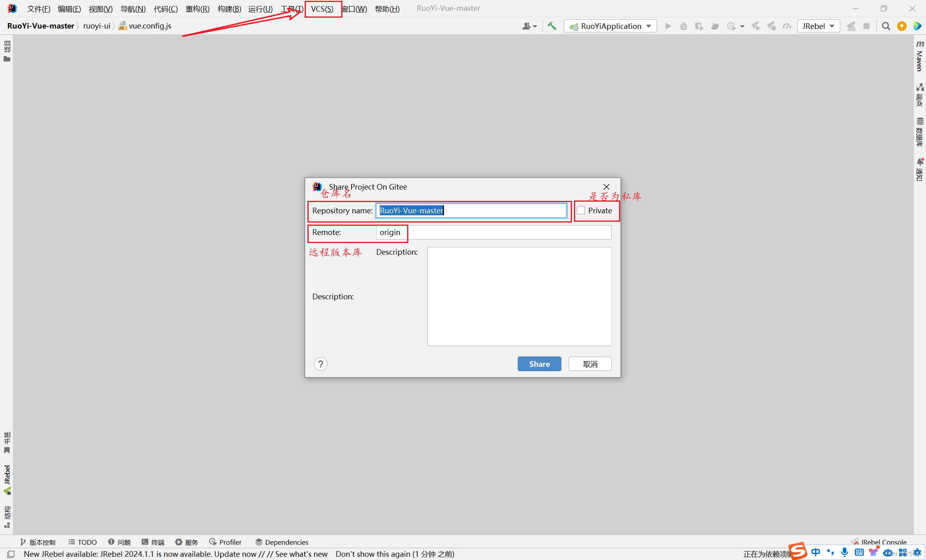Switch to the TODO tab at bottom
This screenshot has width=926, height=560.
click(x=82, y=542)
